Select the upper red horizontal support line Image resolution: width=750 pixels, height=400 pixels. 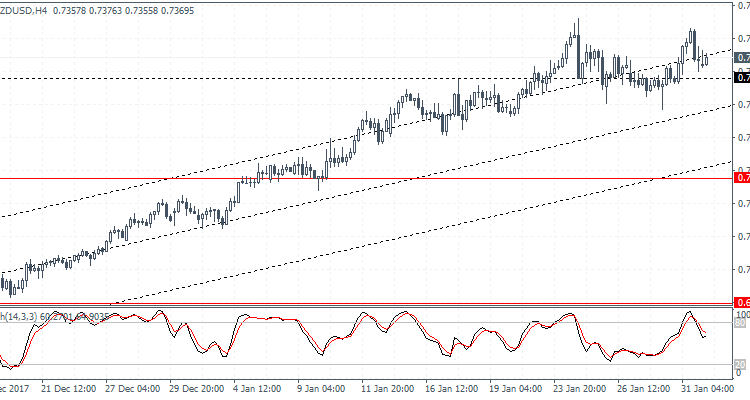[x=366, y=178]
